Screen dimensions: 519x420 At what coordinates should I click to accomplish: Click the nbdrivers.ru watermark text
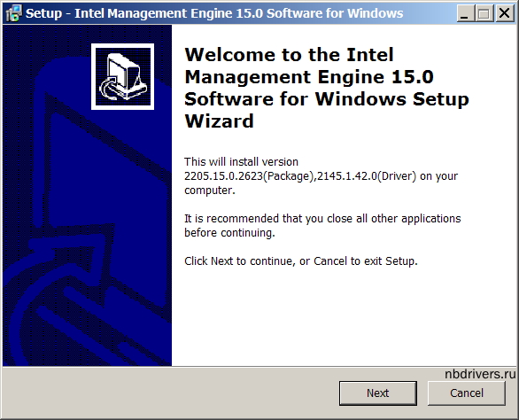coord(480,374)
